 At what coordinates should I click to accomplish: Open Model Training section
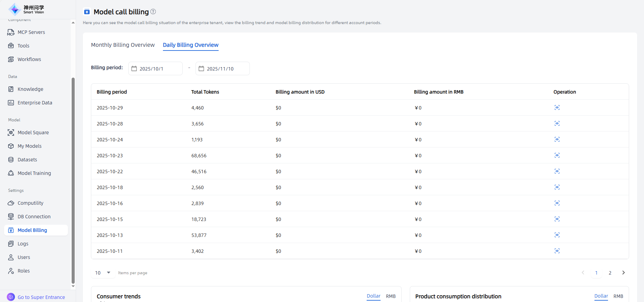pyautogui.click(x=34, y=173)
